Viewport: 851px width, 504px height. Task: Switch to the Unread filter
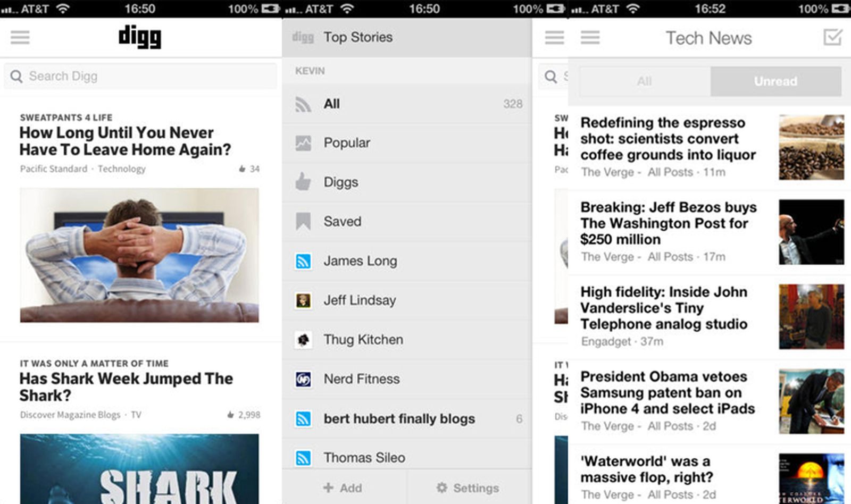776,81
